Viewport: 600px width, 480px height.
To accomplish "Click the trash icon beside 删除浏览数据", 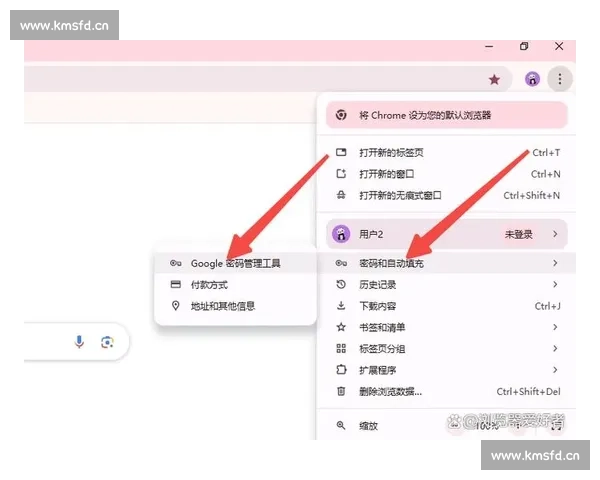I will [x=341, y=391].
